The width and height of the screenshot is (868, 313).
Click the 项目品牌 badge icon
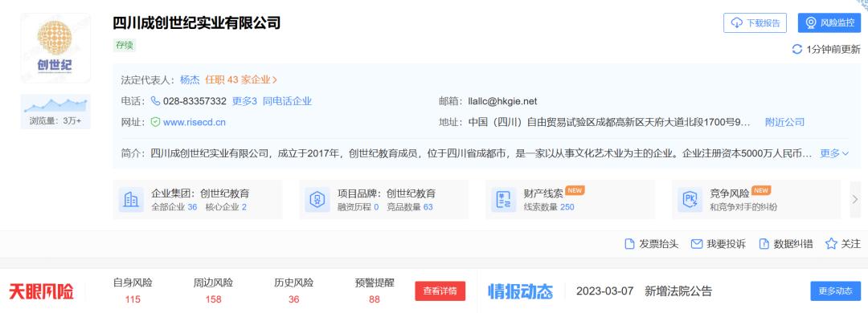317,200
